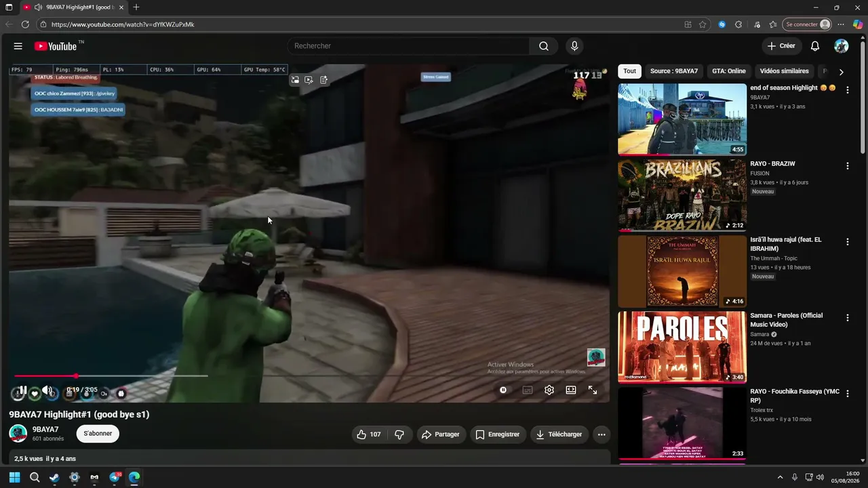868x488 pixels.
Task: Click the Télécharger download button
Action: pyautogui.click(x=559, y=434)
